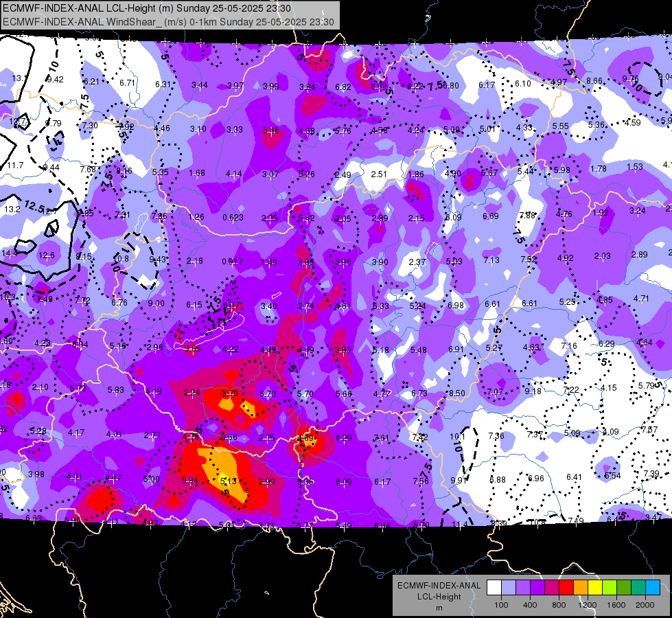Viewport: 672px width, 618px height.
Task: Click the grid value 2.99
Action: 266,481
